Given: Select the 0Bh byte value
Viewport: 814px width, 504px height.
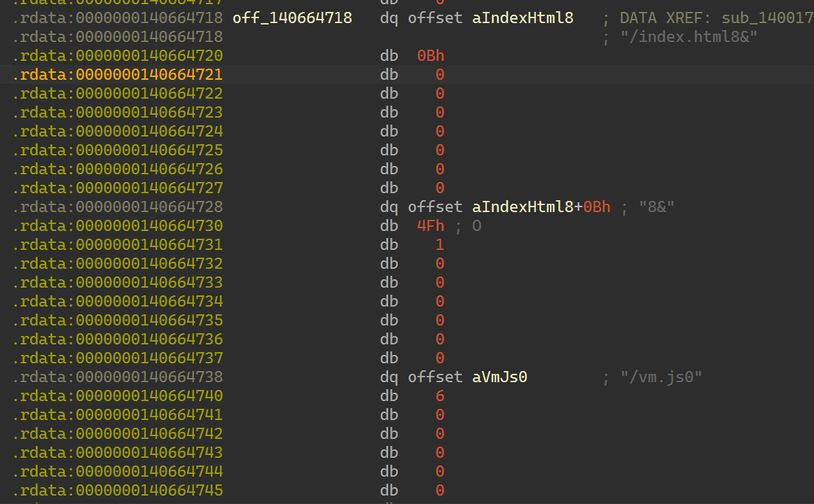Looking at the screenshot, I should point(430,55).
